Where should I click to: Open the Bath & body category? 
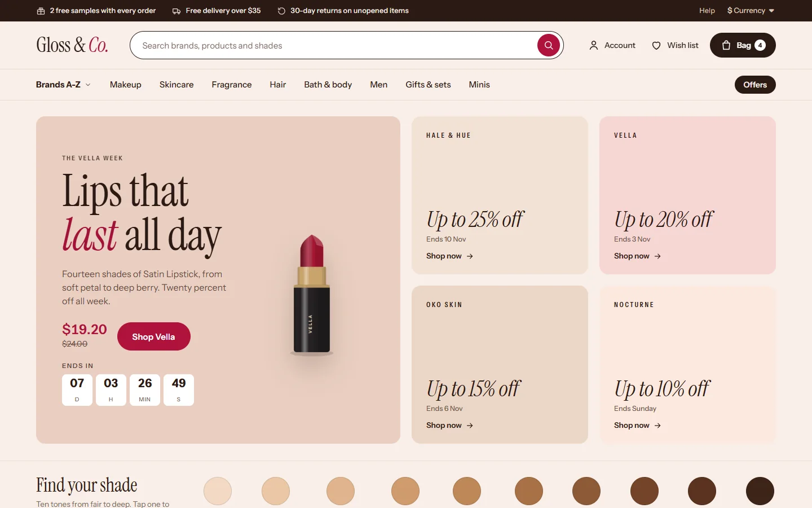[328, 85]
